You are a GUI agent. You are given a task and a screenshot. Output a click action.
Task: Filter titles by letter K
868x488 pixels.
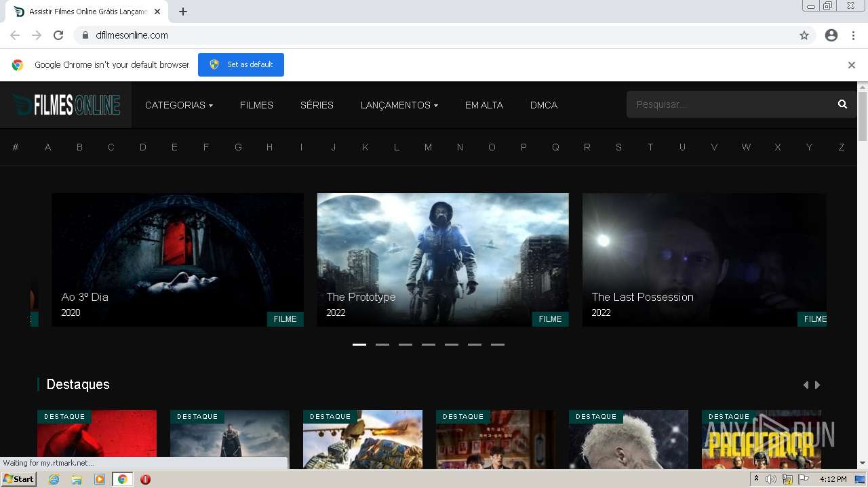[365, 147]
